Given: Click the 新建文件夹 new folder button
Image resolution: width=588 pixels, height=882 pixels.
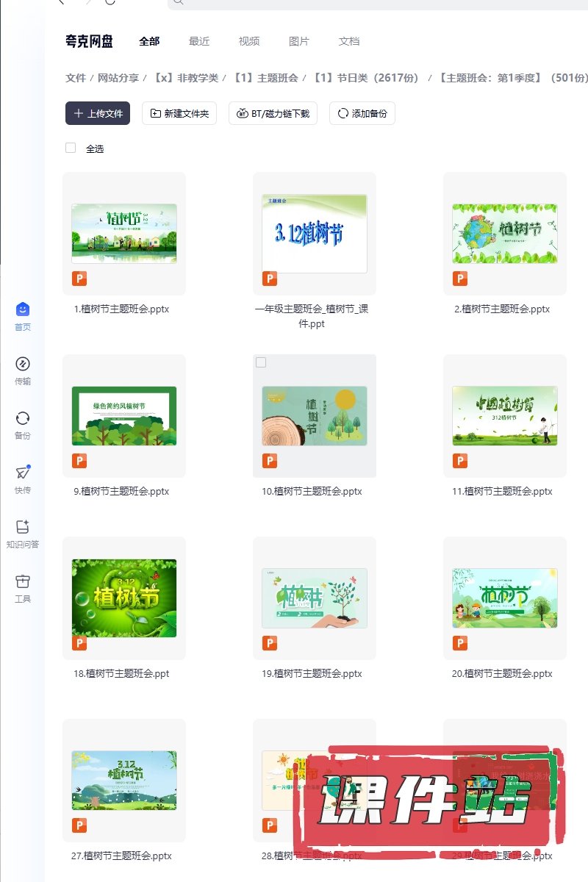Looking at the screenshot, I should click(x=179, y=113).
